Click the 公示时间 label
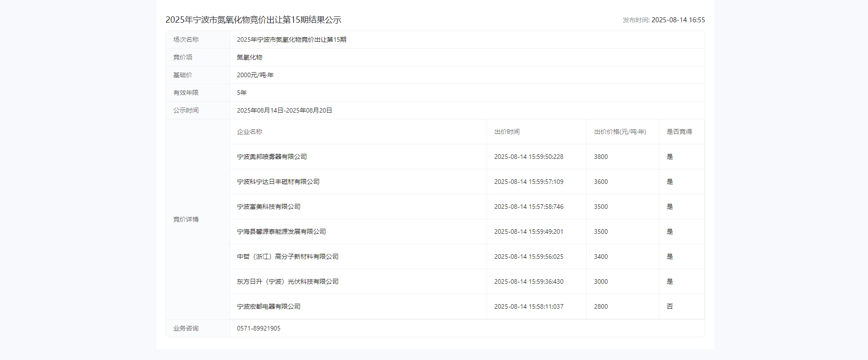 point(186,110)
